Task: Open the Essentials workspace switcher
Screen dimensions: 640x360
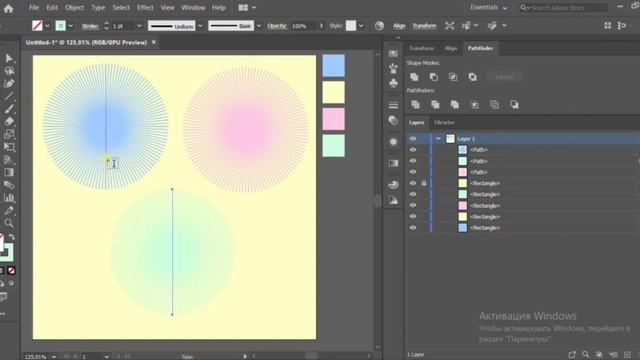Action: tap(489, 7)
